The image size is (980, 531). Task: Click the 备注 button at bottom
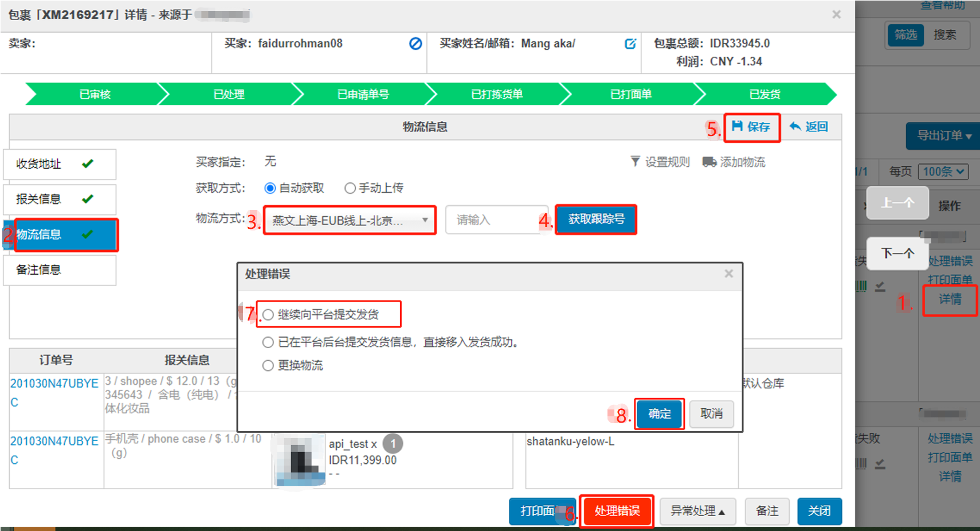(x=767, y=510)
